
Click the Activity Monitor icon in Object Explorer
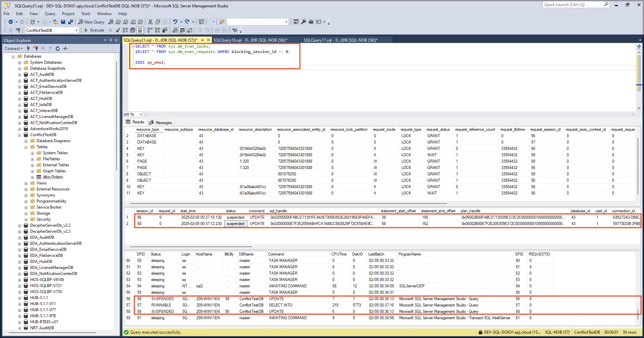65,49
